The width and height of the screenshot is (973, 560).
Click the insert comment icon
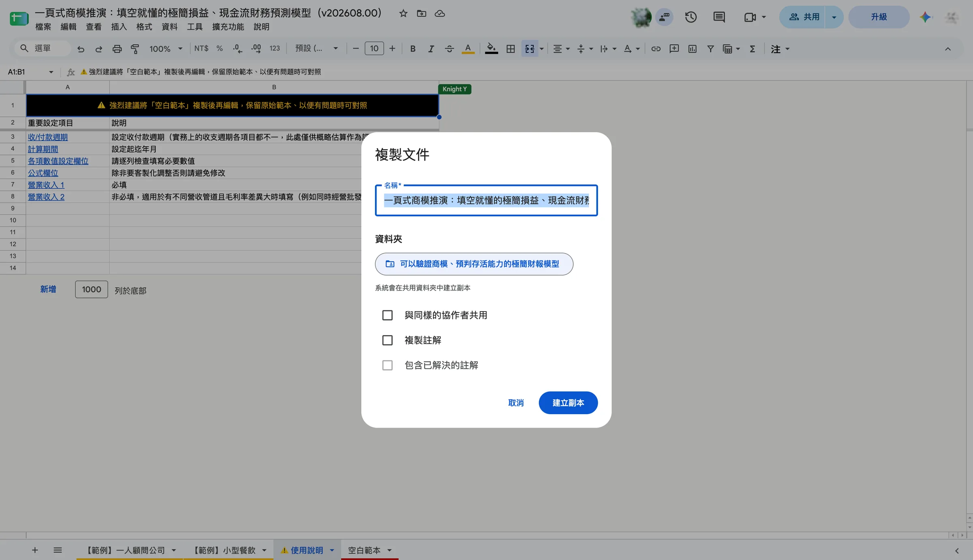point(674,49)
